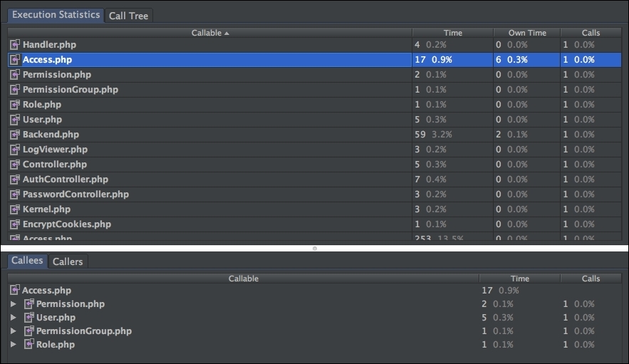Click the file icon next to LogViewer.php
The height and width of the screenshot is (364, 629).
tap(15, 150)
